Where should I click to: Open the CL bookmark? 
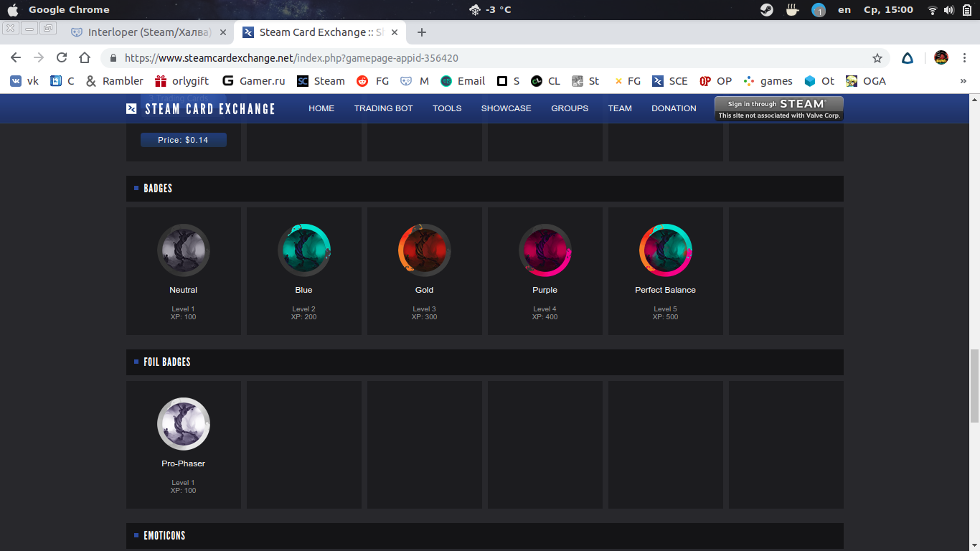click(x=545, y=81)
